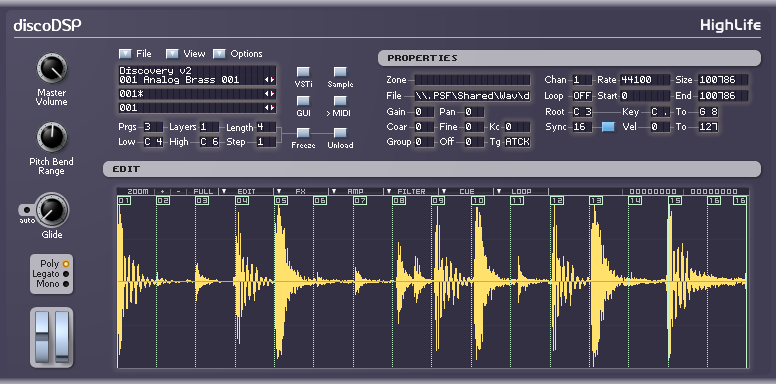Click the Zone name field

click(473, 80)
